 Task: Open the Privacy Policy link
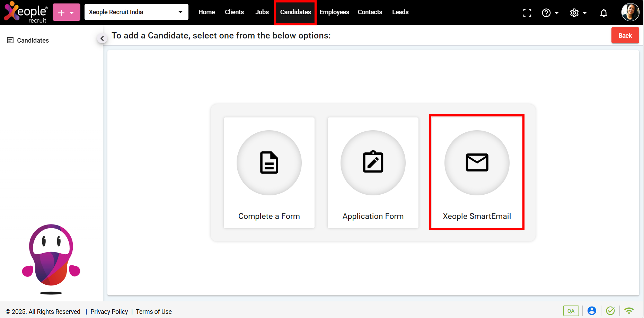[x=109, y=311]
